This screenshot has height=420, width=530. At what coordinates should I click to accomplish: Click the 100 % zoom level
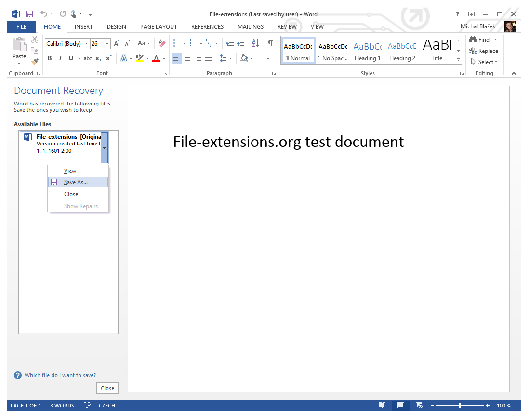(x=503, y=406)
